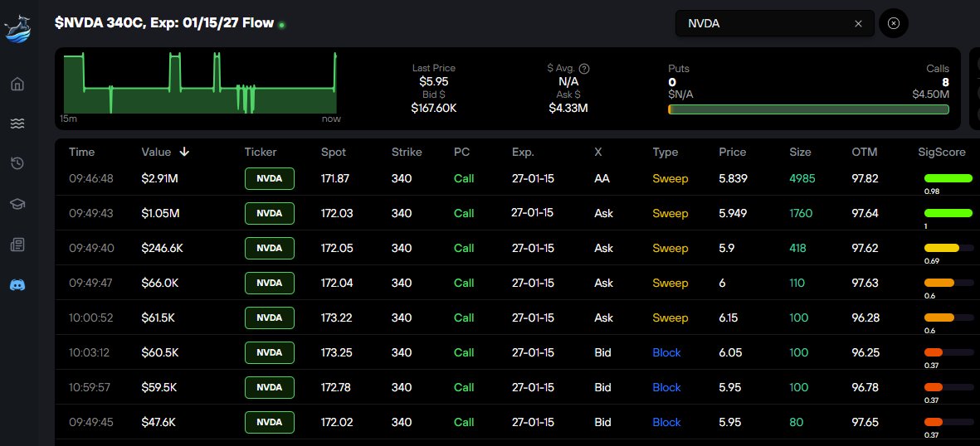This screenshot has width=980, height=446.
Task: Open the waves flow sidebar icon
Action: [17, 124]
